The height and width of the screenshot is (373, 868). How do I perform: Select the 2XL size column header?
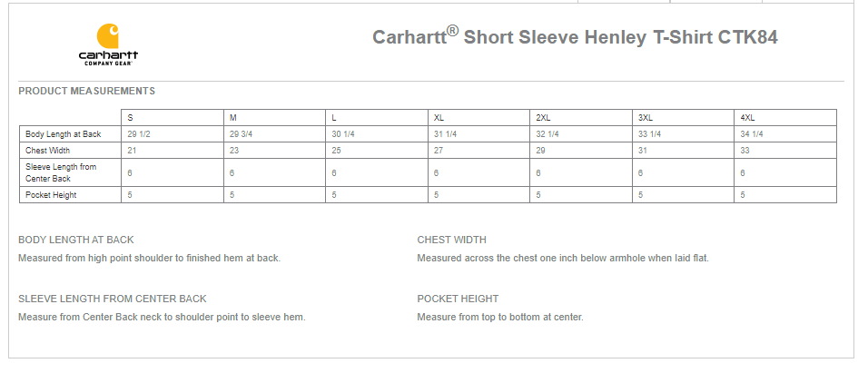point(543,118)
